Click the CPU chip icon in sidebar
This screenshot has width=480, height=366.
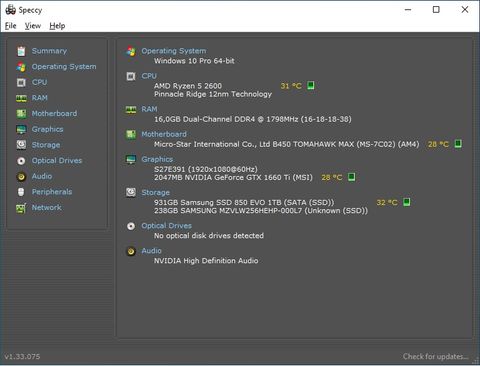(21, 82)
